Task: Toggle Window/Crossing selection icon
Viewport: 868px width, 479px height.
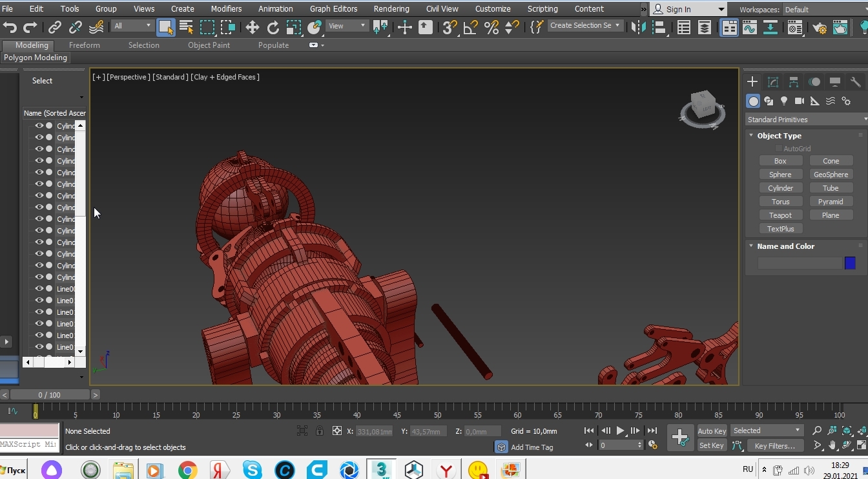Action: point(228,27)
